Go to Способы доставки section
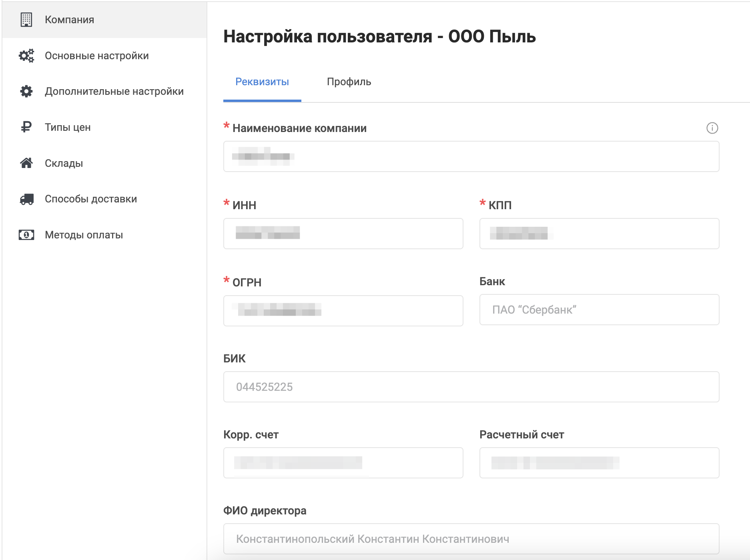Screen dimensions: 750x560 pyautogui.click(x=91, y=199)
